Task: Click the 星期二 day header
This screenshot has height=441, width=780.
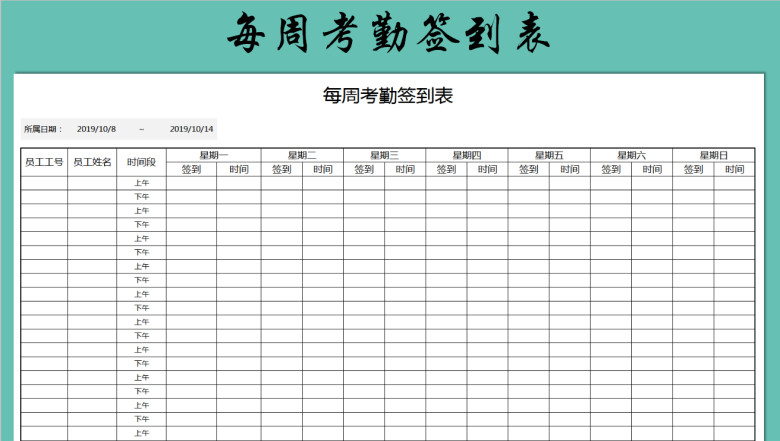Action: pyautogui.click(x=302, y=155)
